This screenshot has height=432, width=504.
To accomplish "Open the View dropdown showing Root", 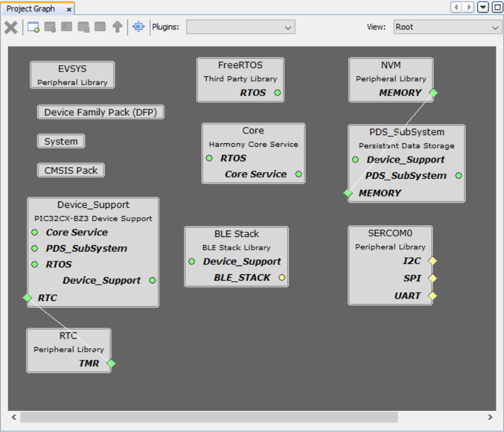I will pyautogui.click(x=446, y=27).
